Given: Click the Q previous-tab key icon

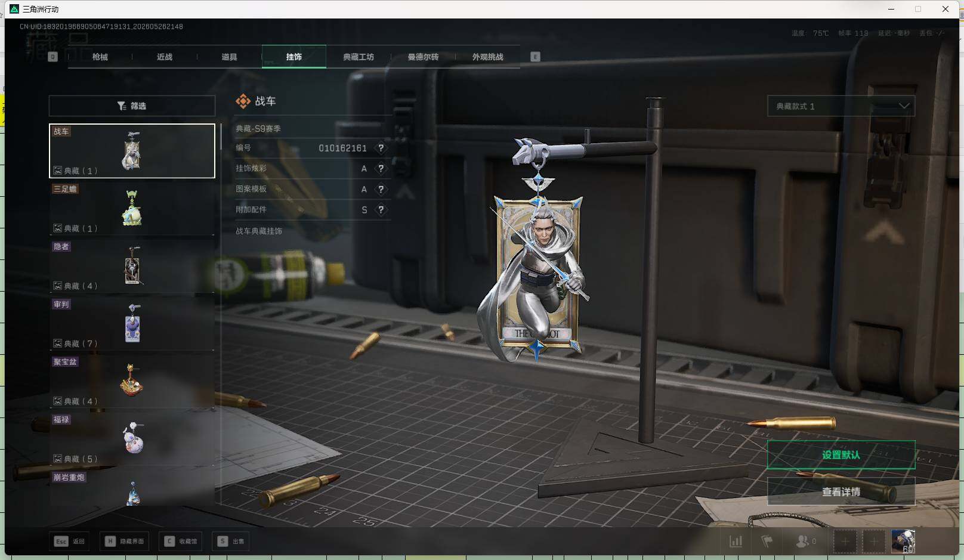Looking at the screenshot, I should click(52, 57).
